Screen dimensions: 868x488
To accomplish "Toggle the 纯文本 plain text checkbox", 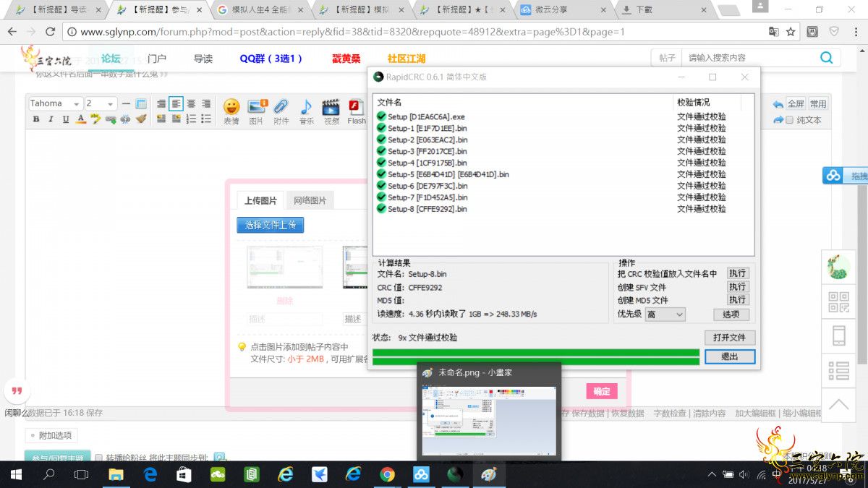I will 790,120.
